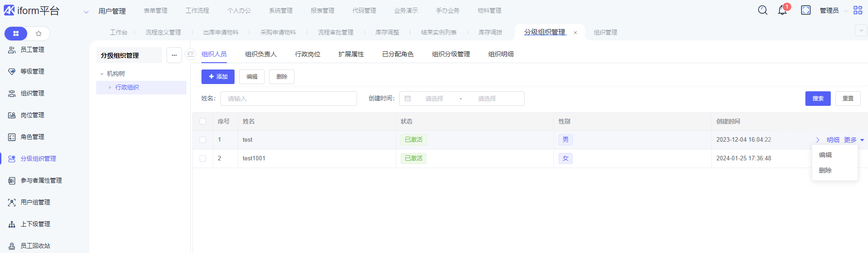
Task: Click the search magnifier icon in header
Action: pos(763,10)
